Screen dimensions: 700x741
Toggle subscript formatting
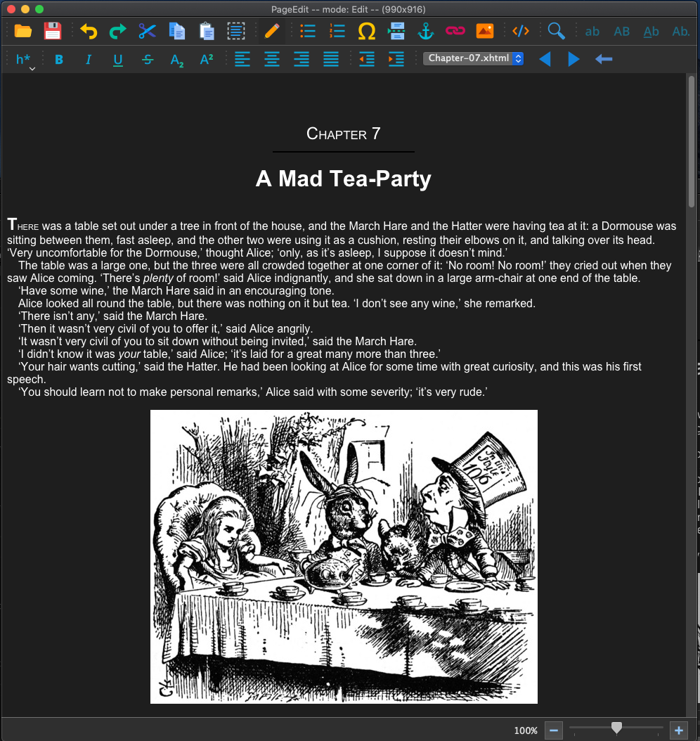pos(176,60)
